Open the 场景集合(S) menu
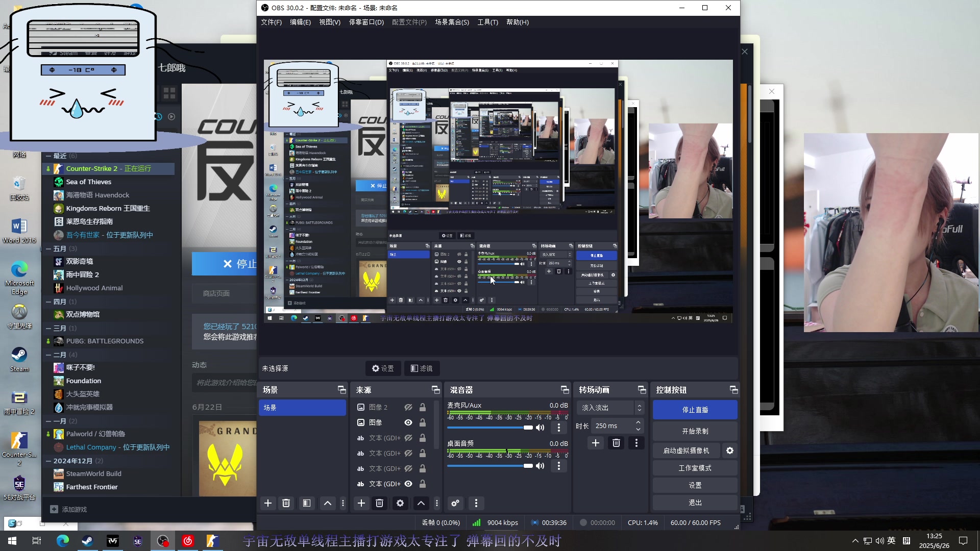Viewport: 980px width, 551px height. click(x=452, y=22)
